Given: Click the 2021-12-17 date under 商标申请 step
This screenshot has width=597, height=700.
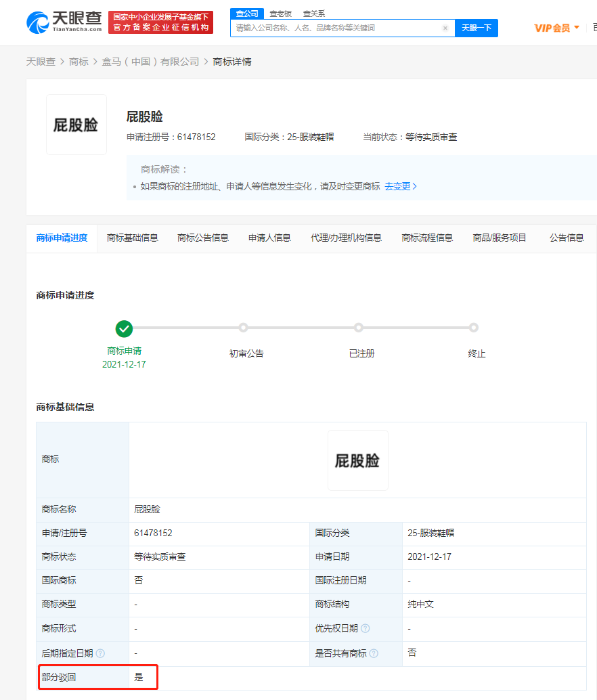Looking at the screenshot, I should 124,364.
